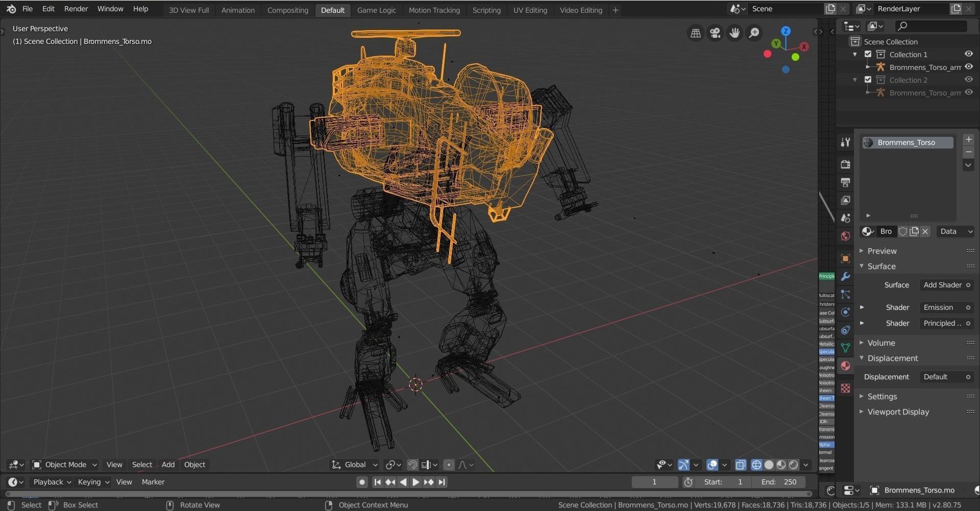The height and width of the screenshot is (511, 980).
Task: Open the View Layer properties tab
Action: coord(845,200)
